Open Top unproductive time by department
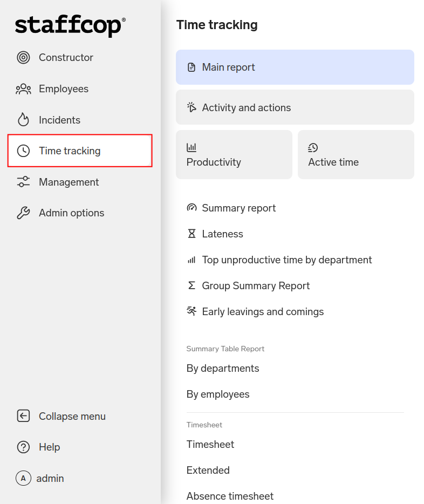Screen dimensions: 424x504 [286, 260]
